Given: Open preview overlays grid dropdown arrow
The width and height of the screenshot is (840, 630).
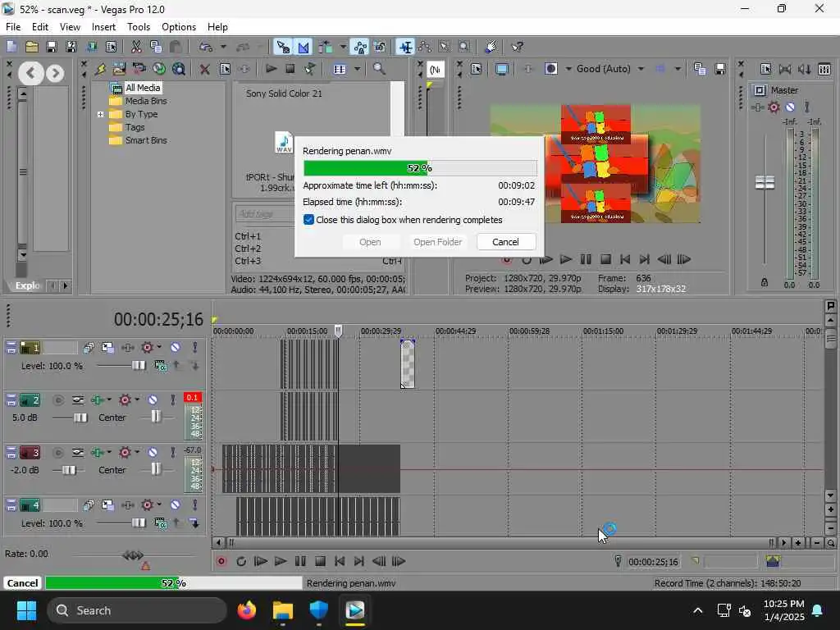Looking at the screenshot, I should 678,69.
